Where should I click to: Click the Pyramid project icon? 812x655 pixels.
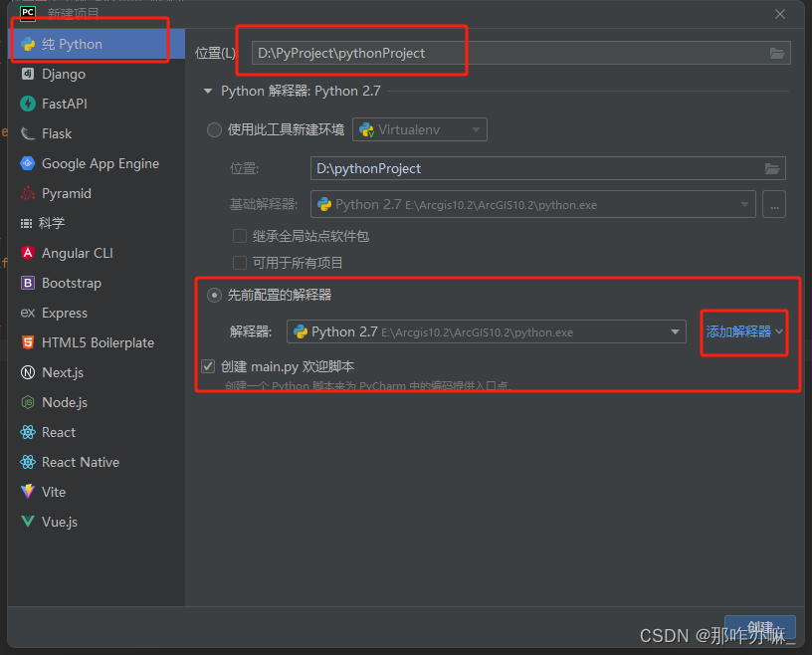tap(28, 193)
